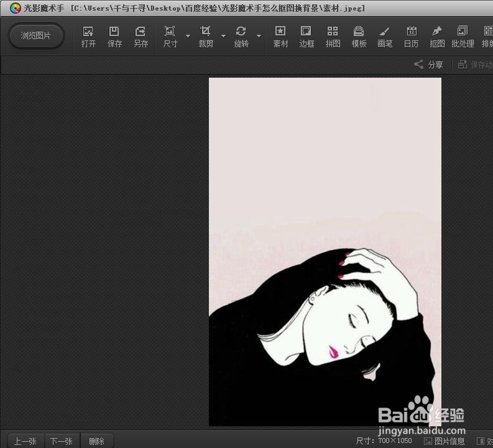Go to previous image with 上一张

25,441
